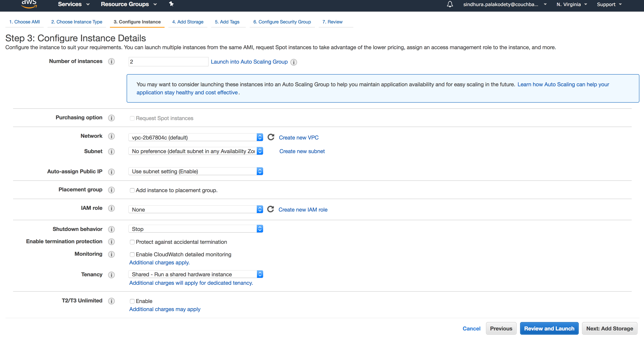
Task: Click the info icon beside Number of instances
Action: click(111, 61)
